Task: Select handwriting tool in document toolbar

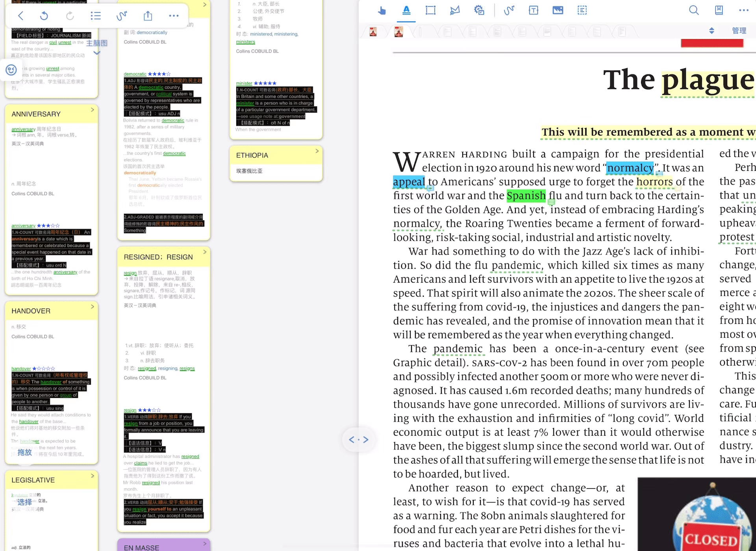Action: (509, 11)
